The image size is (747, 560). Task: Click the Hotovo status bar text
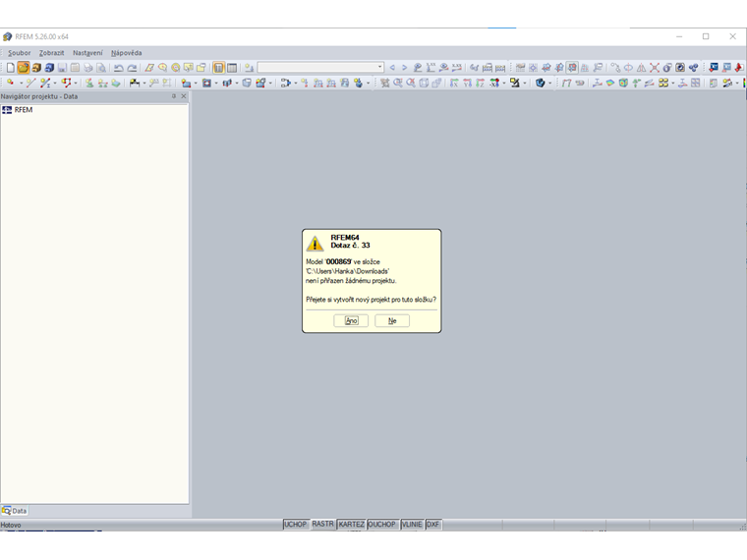pyautogui.click(x=11, y=525)
